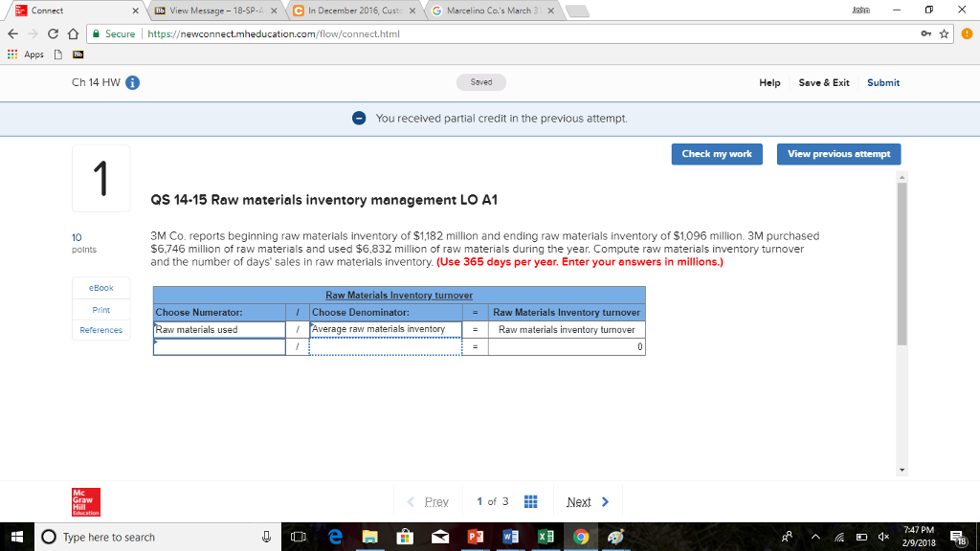Switch to the View Message tab
Image resolution: width=980 pixels, height=551 pixels.
click(x=215, y=11)
